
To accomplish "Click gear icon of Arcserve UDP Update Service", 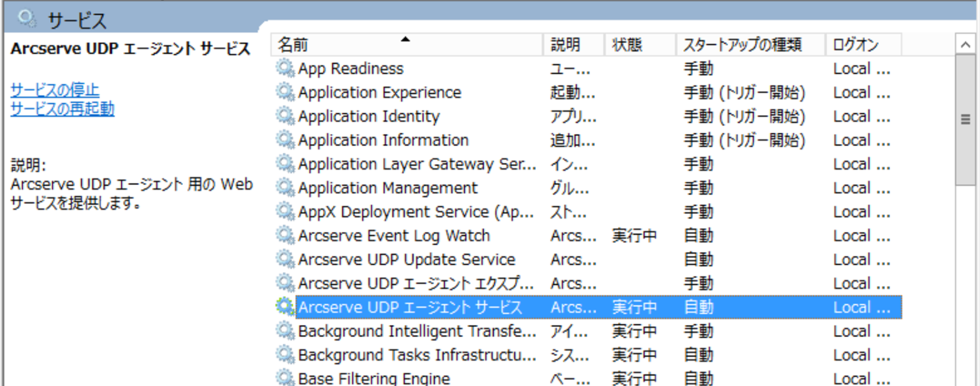I will 285,259.
